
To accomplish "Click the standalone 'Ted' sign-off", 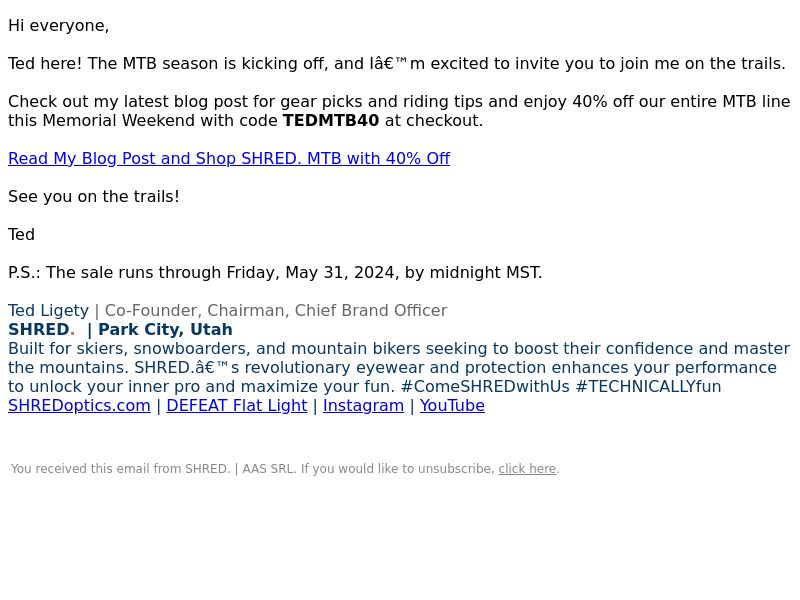I will click(x=21, y=234).
